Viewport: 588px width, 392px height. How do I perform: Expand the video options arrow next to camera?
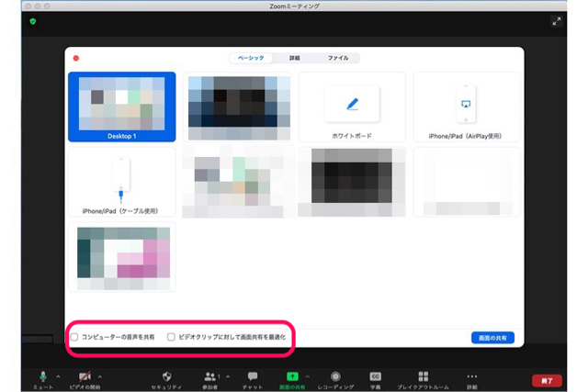(100, 376)
